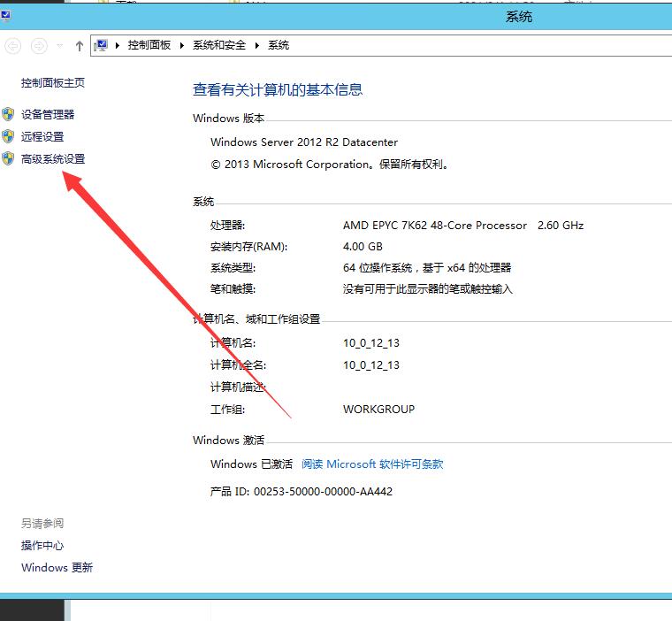Expand the chevron before 控制面板 breadcrumb

tap(118, 45)
